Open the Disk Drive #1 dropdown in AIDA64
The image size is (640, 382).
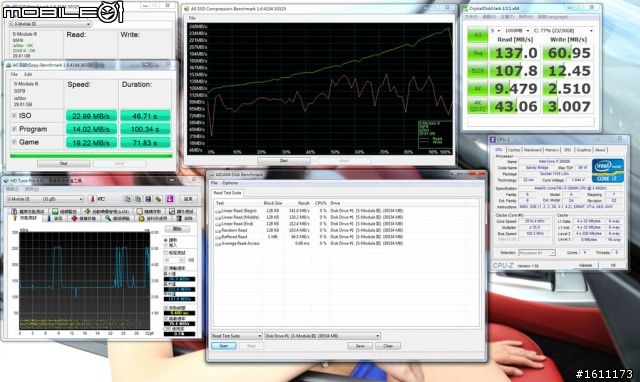point(322,336)
